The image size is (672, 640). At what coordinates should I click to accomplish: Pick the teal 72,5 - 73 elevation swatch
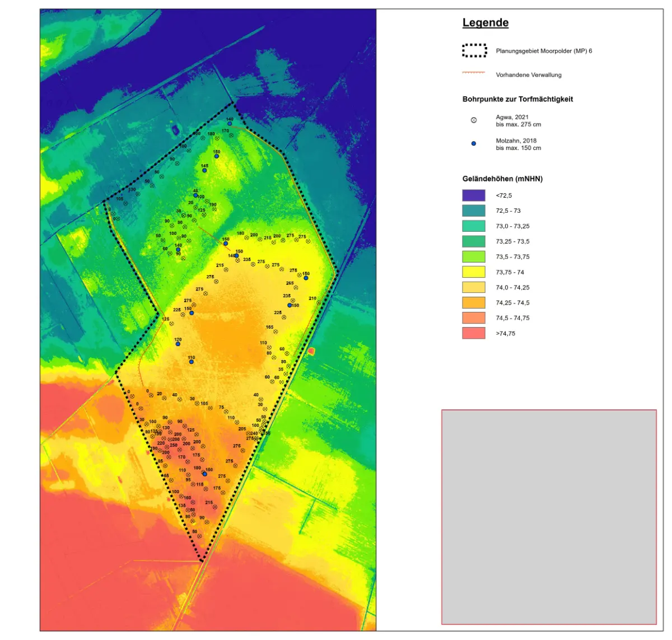point(474,211)
